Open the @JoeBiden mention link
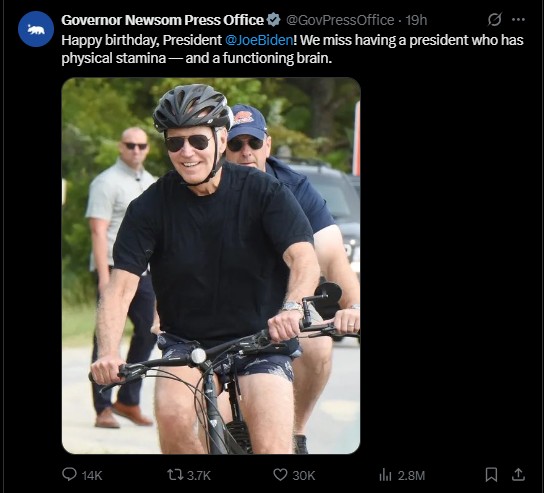 [x=259, y=40]
